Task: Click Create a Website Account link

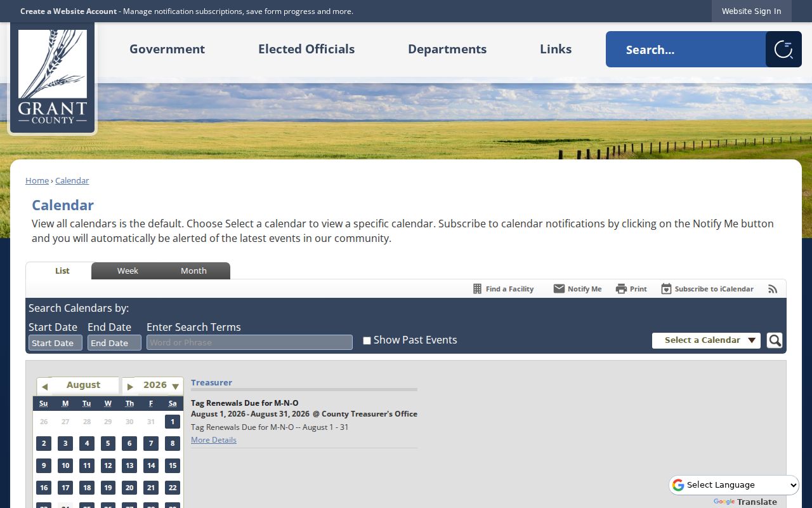Action: pyautogui.click(x=69, y=11)
